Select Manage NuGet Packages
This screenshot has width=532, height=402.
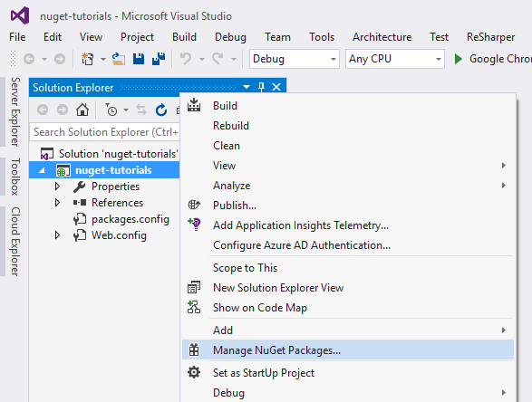(348, 349)
